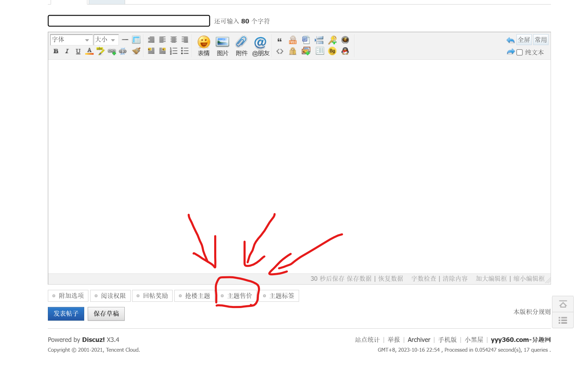Click the @朋友 mention icon
The height and width of the screenshot is (366, 588).
pyautogui.click(x=261, y=46)
